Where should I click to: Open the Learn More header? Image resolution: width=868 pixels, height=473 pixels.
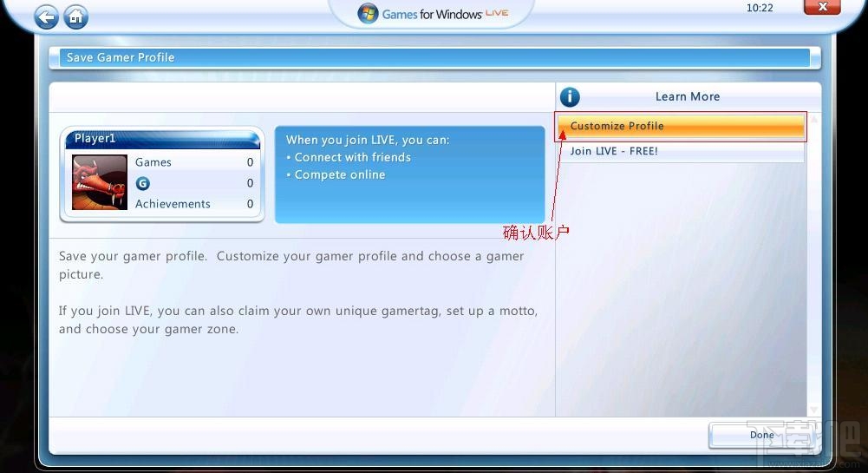[688, 96]
